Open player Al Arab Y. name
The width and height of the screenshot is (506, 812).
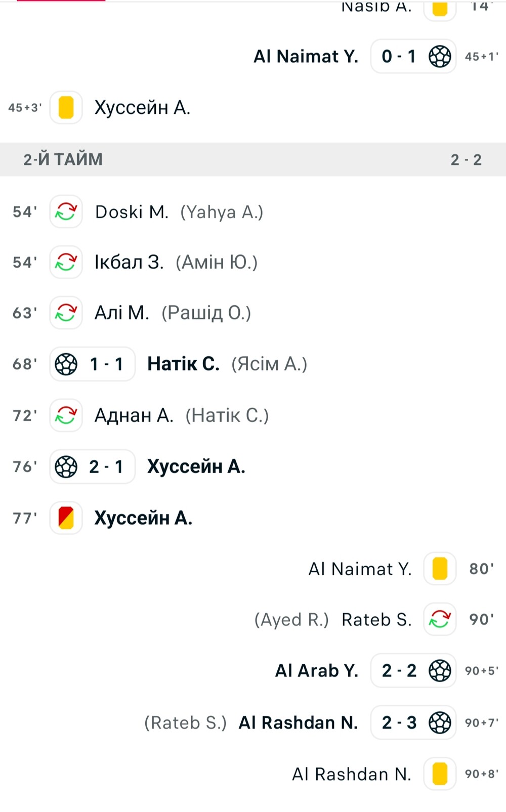coord(317,670)
